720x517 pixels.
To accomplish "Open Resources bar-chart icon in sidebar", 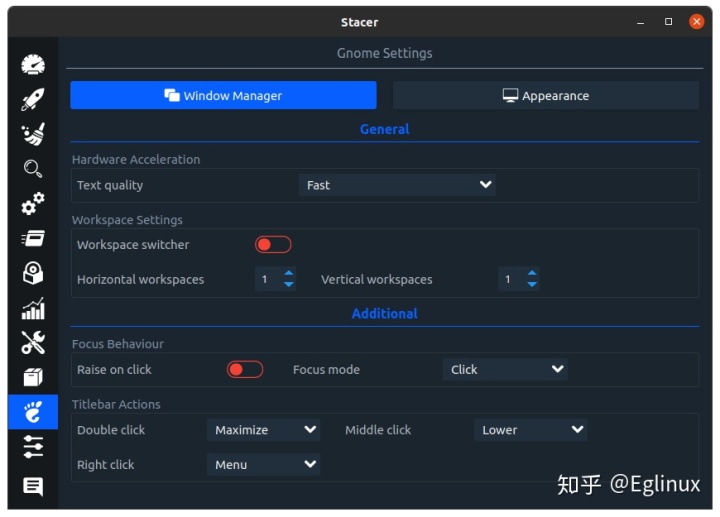I will click(33, 308).
